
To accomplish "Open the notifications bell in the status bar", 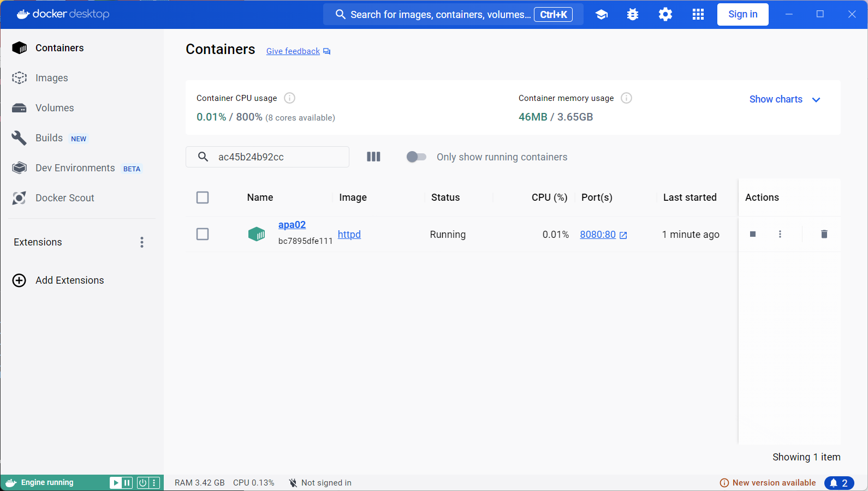I will pyautogui.click(x=839, y=483).
